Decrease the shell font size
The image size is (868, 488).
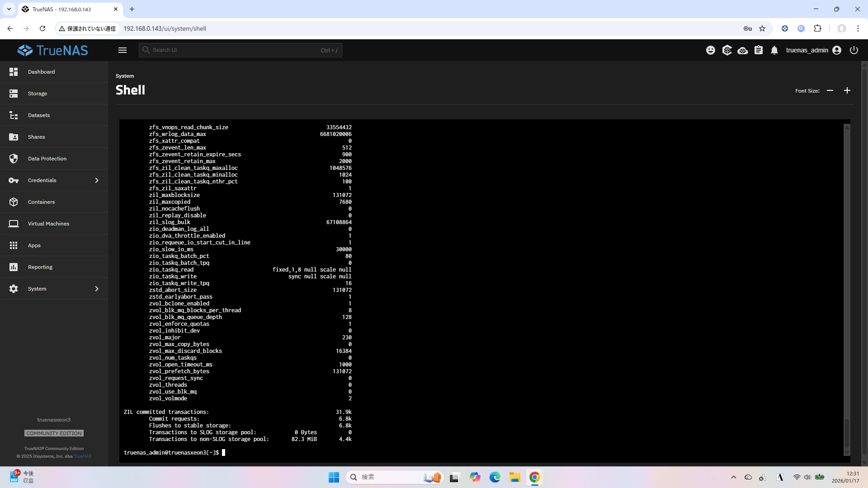[x=830, y=90]
